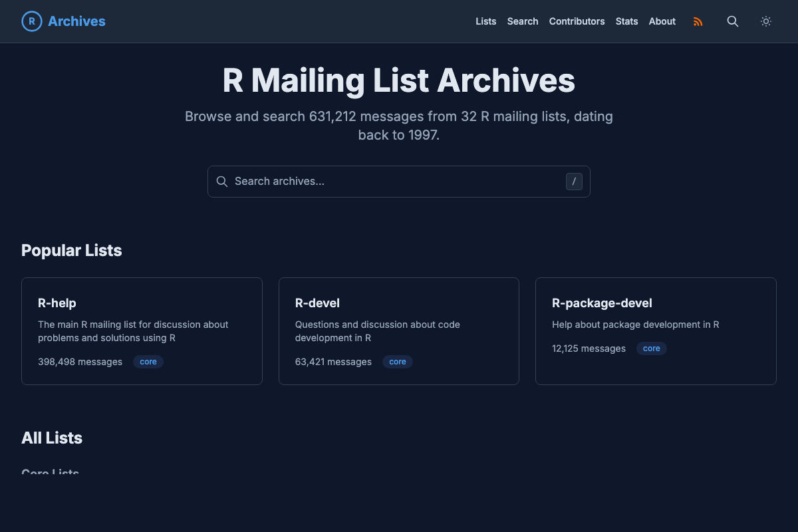This screenshot has width=798, height=532.
Task: Select the core badge on R-help card
Action: pyautogui.click(x=148, y=361)
